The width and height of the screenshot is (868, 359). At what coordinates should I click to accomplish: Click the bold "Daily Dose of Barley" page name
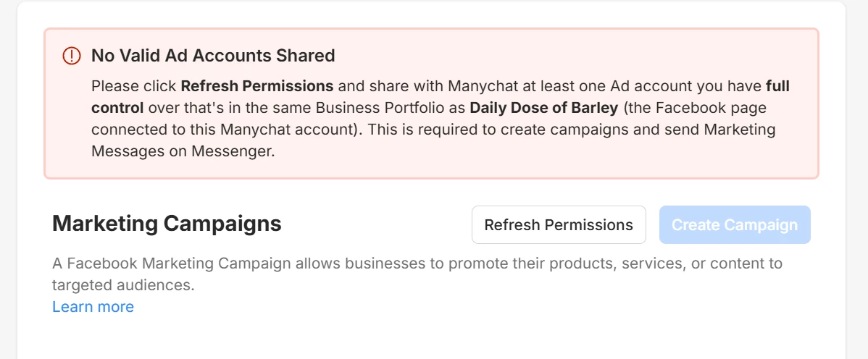tap(542, 109)
